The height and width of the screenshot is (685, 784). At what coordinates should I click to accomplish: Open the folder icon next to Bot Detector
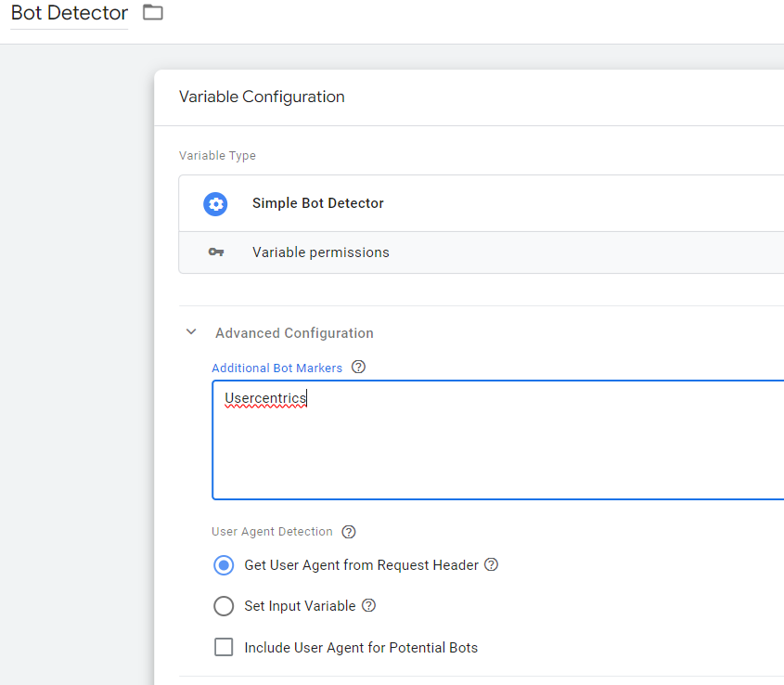[151, 12]
